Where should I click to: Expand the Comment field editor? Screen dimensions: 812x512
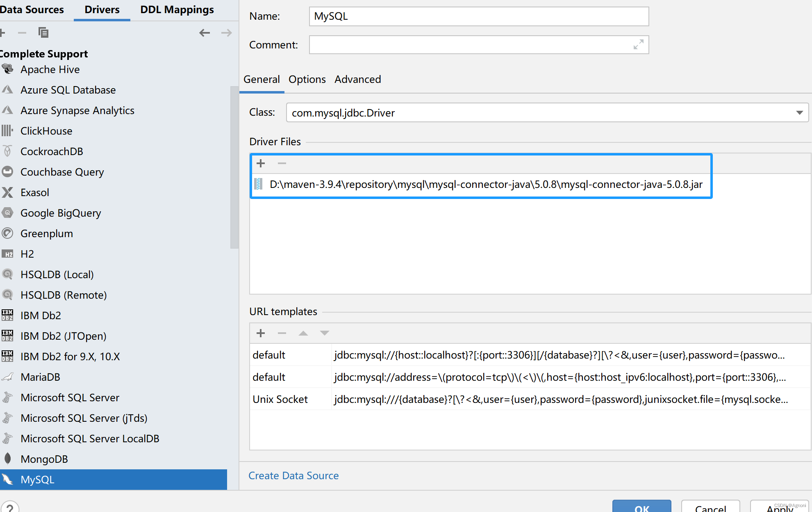(x=638, y=45)
